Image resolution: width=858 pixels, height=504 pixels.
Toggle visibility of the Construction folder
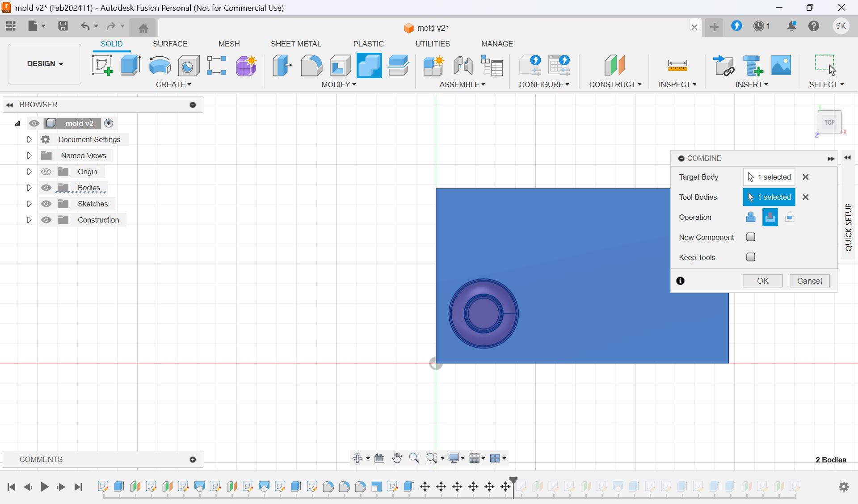46,220
